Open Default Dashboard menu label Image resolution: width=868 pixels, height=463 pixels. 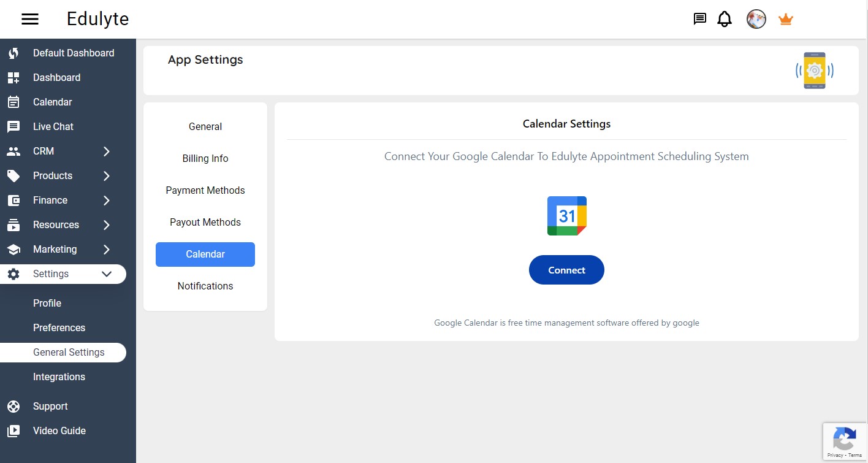(74, 53)
